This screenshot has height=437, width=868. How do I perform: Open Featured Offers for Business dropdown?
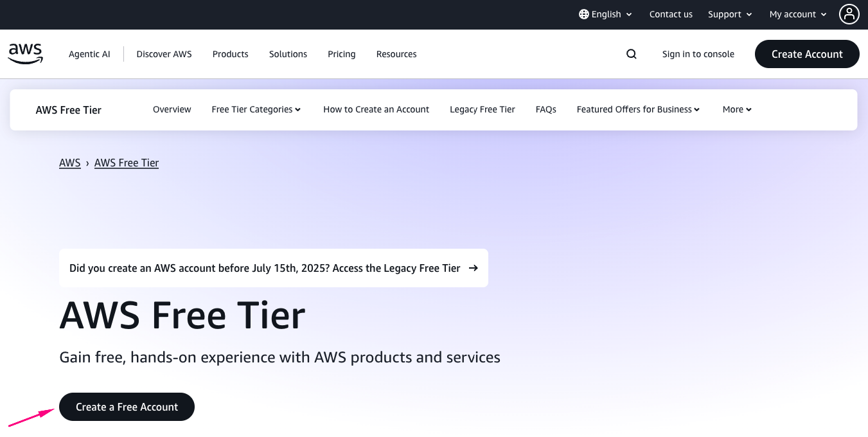coord(638,109)
